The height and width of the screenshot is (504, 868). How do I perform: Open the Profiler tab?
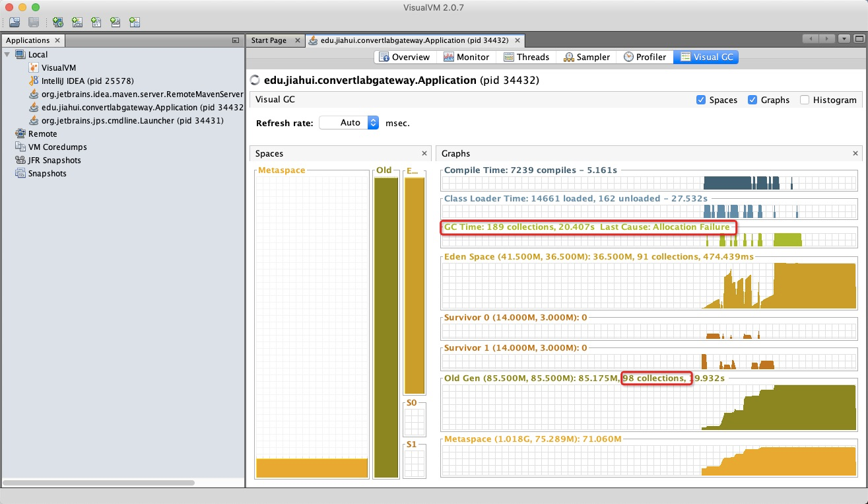click(x=644, y=57)
